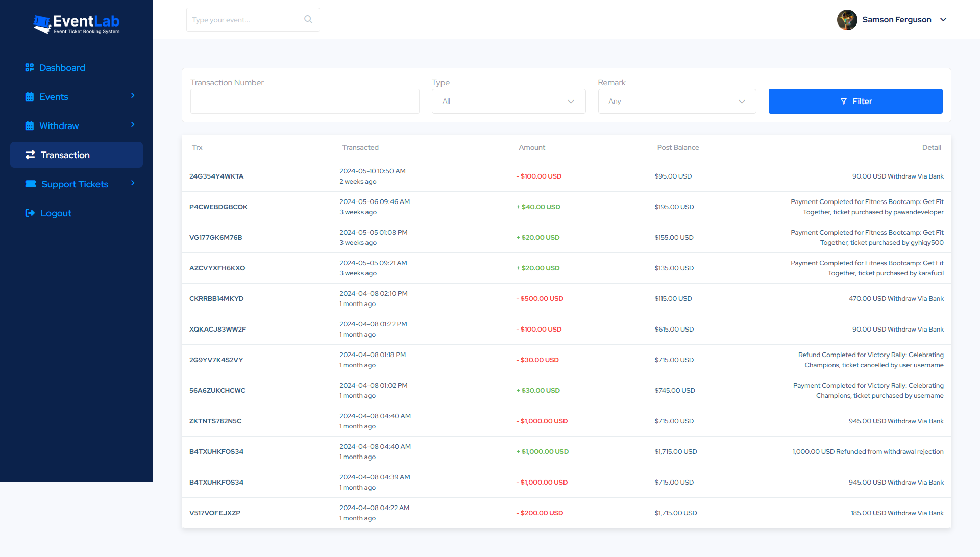Open the Remark dropdown set to Any
This screenshot has height=557, width=980.
677,101
